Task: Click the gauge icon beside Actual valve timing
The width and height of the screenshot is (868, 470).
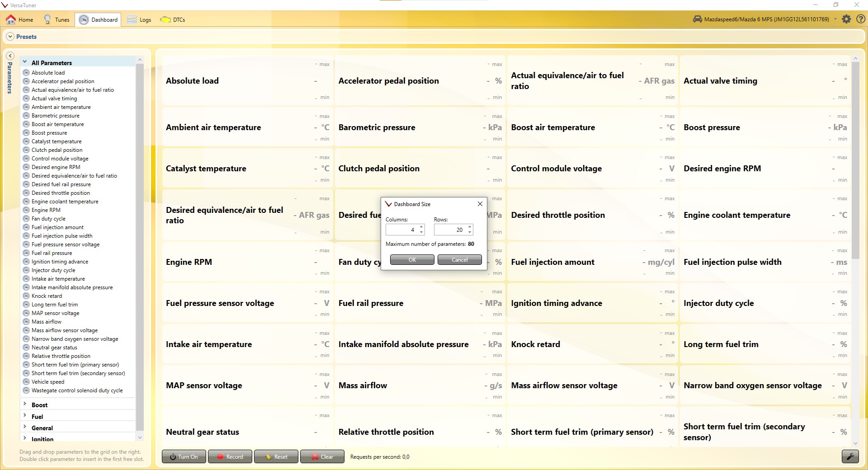Action: pyautogui.click(x=26, y=98)
